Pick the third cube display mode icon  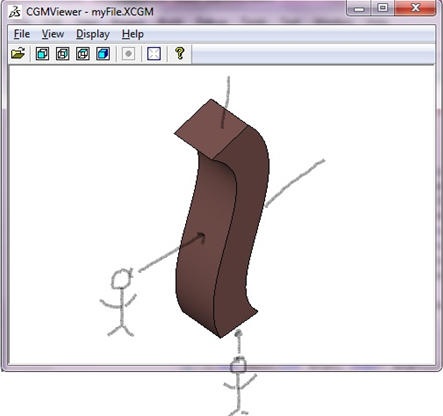(x=83, y=54)
